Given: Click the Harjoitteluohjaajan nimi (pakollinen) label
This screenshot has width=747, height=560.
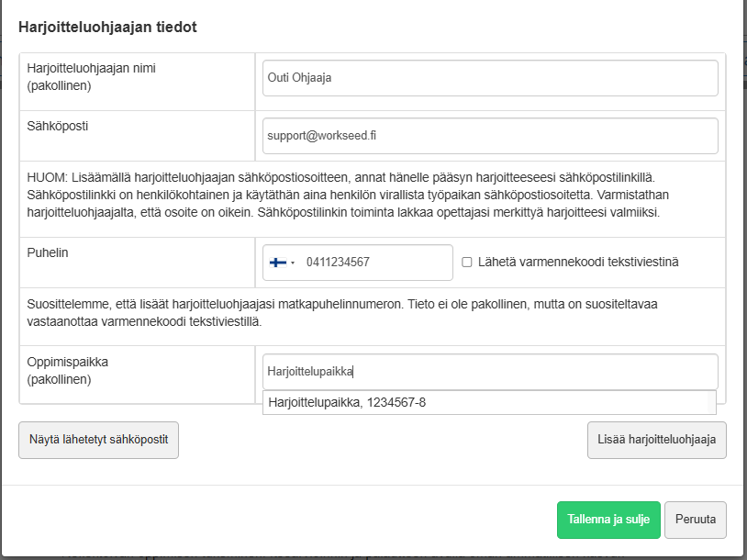Looking at the screenshot, I should 85,77.
